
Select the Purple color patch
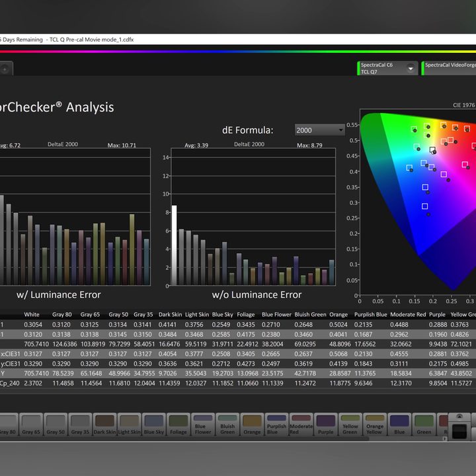click(326, 424)
